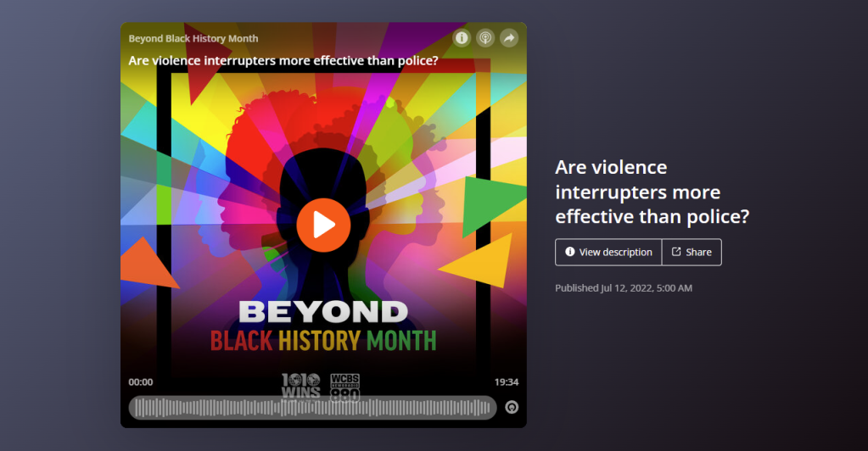The height and width of the screenshot is (451, 868).
Task: Open the Beyond Black History Month show link
Action: pyautogui.click(x=193, y=38)
